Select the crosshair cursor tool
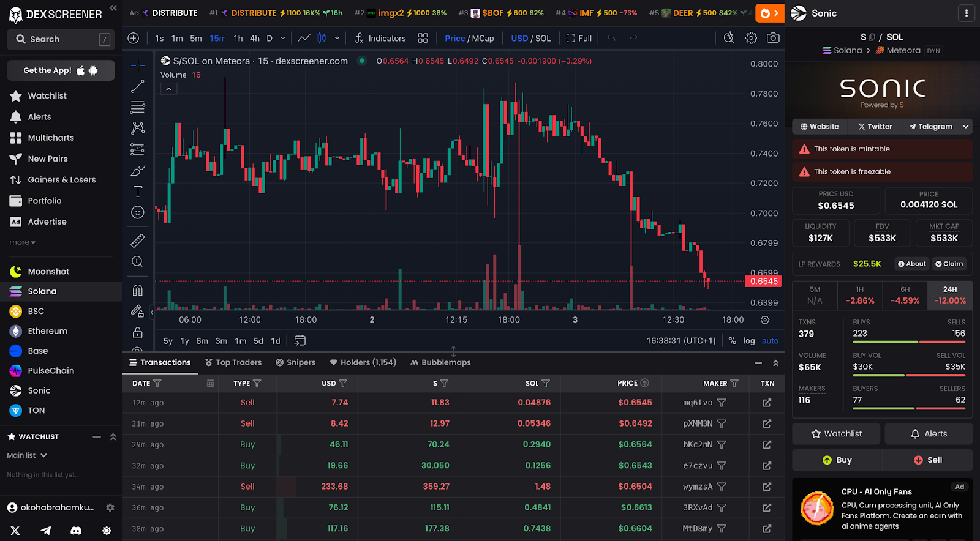This screenshot has height=541, width=980. pyautogui.click(x=138, y=65)
